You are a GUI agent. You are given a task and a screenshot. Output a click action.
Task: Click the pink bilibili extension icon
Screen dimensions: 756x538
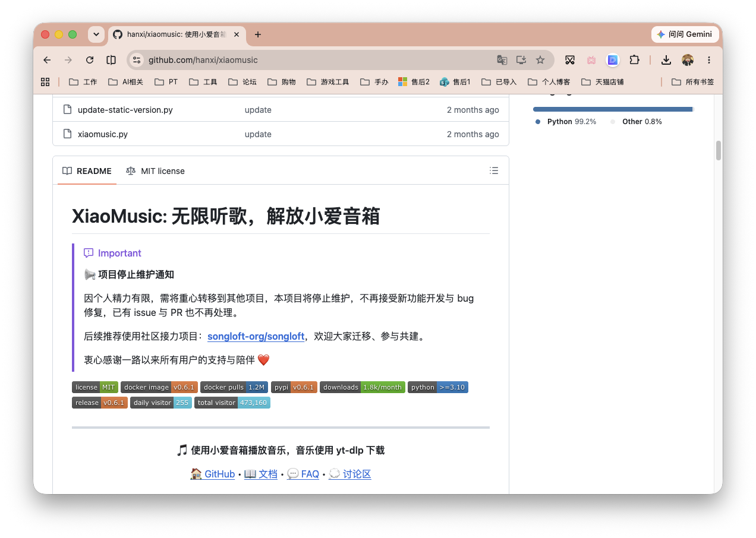tap(591, 60)
